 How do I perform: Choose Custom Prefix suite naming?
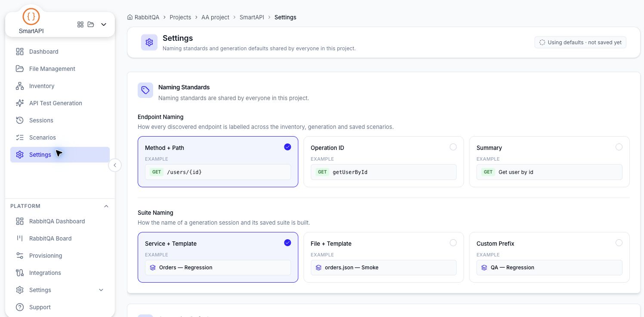point(549,257)
